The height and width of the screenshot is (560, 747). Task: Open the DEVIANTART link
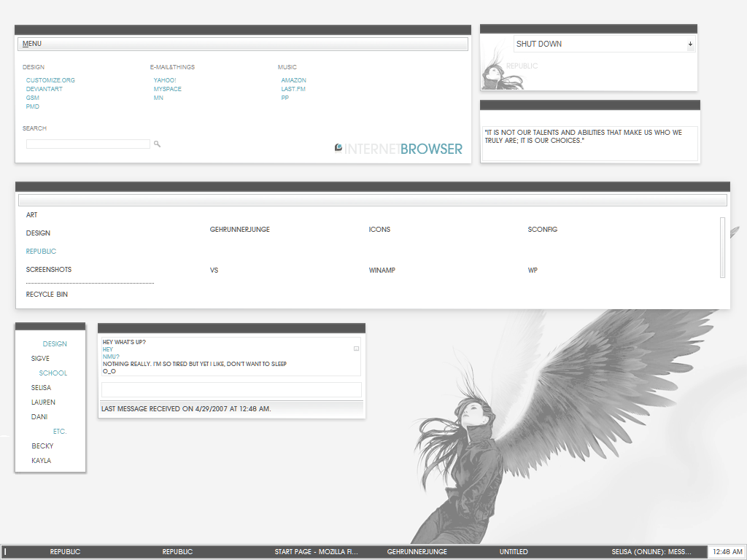click(x=44, y=89)
